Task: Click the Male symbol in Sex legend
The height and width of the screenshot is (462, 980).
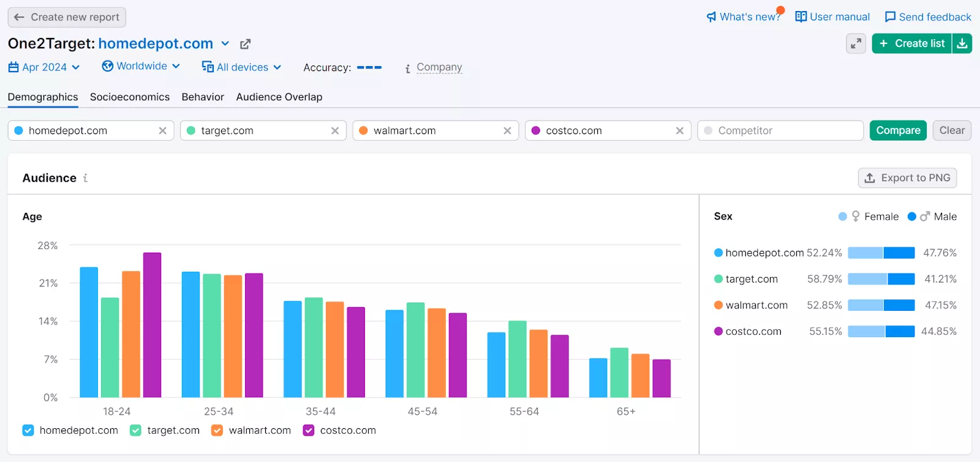Action: coord(925,217)
